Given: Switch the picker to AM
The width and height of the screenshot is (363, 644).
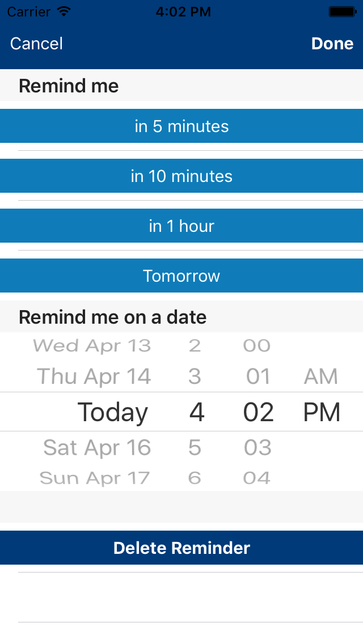Looking at the screenshot, I should pos(321,376).
